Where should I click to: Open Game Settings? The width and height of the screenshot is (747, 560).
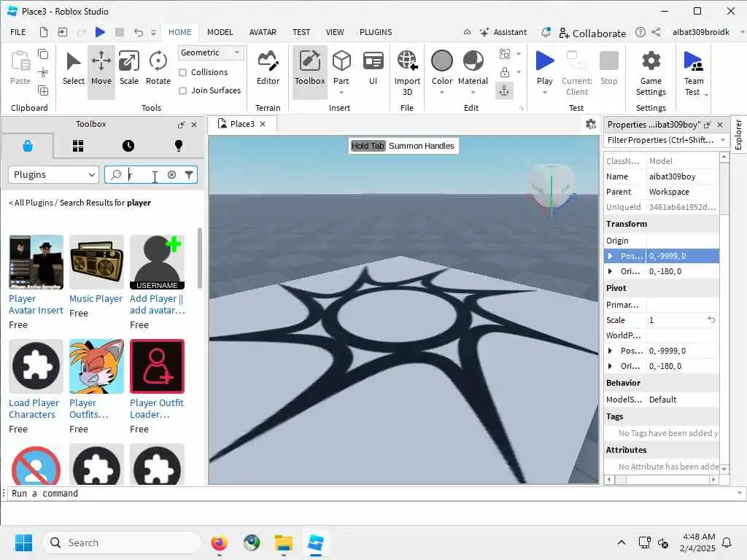click(651, 73)
